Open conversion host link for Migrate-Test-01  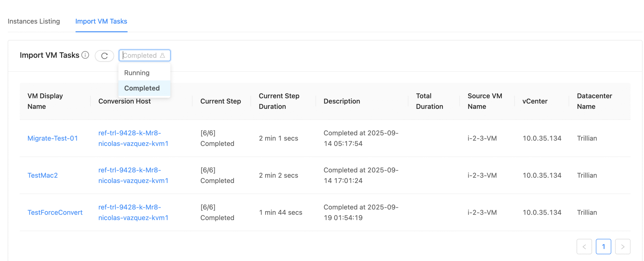[x=133, y=138]
